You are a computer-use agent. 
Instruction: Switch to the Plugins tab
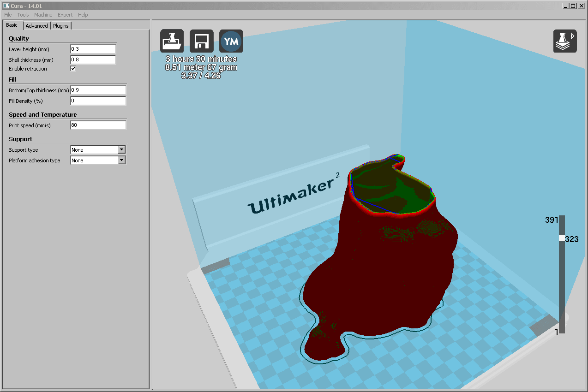pyautogui.click(x=61, y=26)
